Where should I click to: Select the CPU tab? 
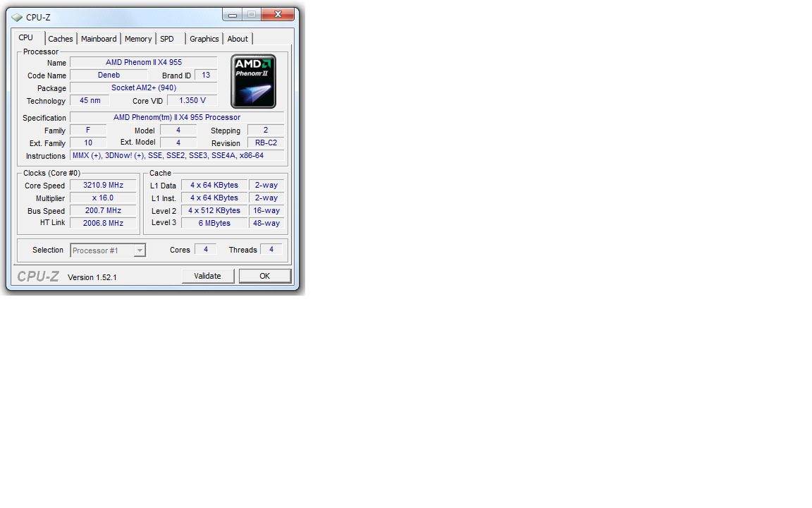coord(26,38)
